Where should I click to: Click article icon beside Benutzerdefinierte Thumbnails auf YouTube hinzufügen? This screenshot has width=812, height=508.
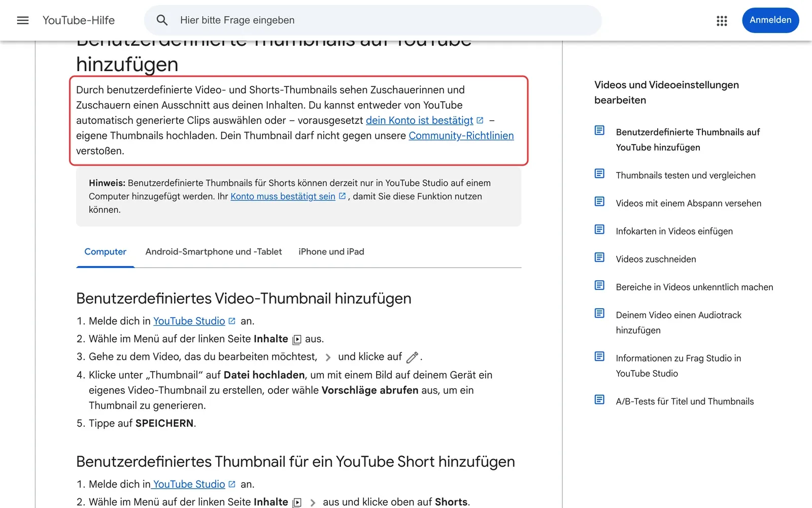[599, 131]
